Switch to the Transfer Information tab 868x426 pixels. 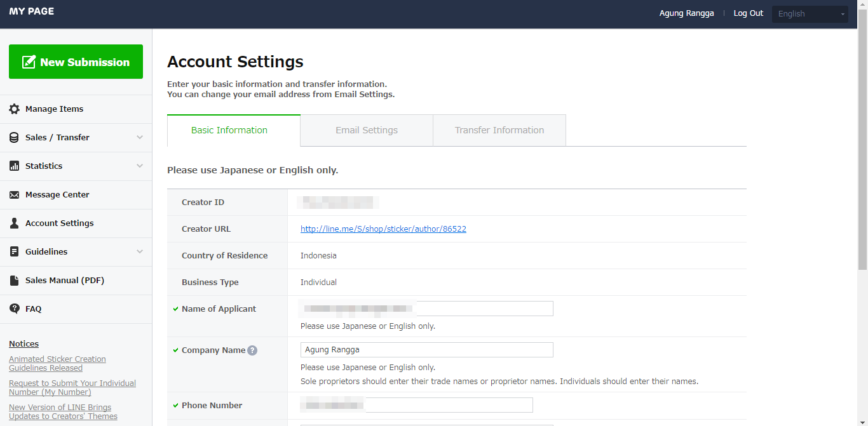click(x=499, y=130)
